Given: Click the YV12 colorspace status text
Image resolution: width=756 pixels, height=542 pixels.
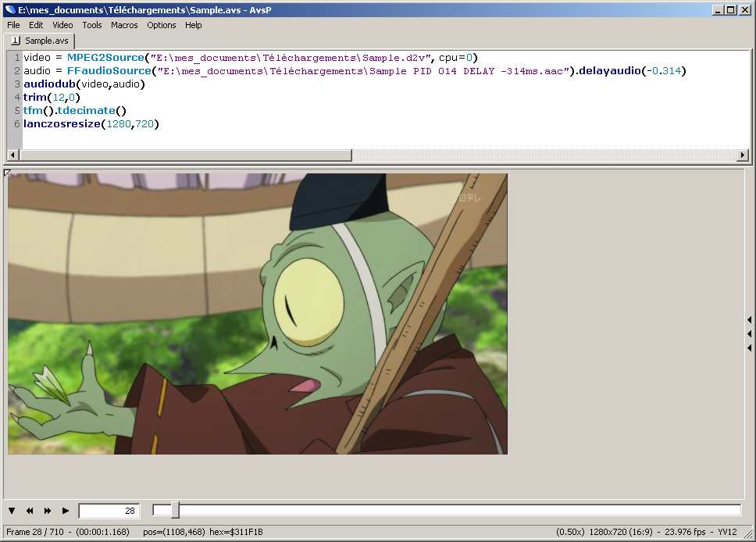Looking at the screenshot, I should 727,532.
